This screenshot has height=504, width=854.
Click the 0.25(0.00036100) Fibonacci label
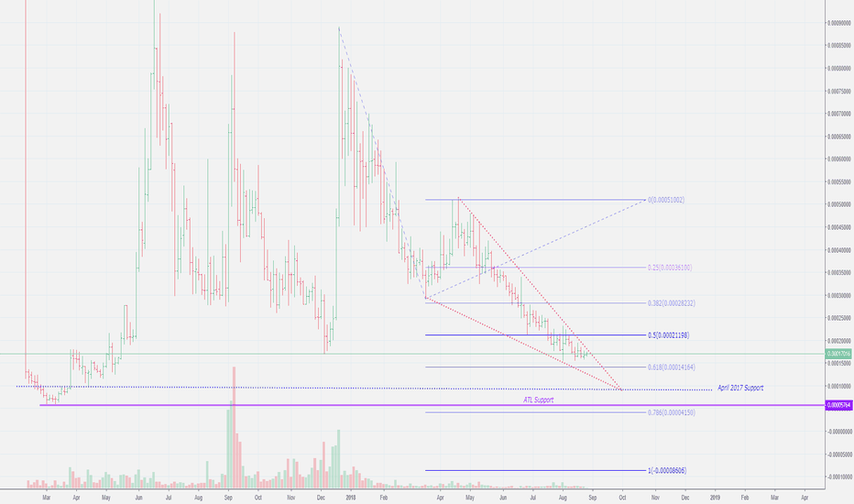[x=670, y=268]
